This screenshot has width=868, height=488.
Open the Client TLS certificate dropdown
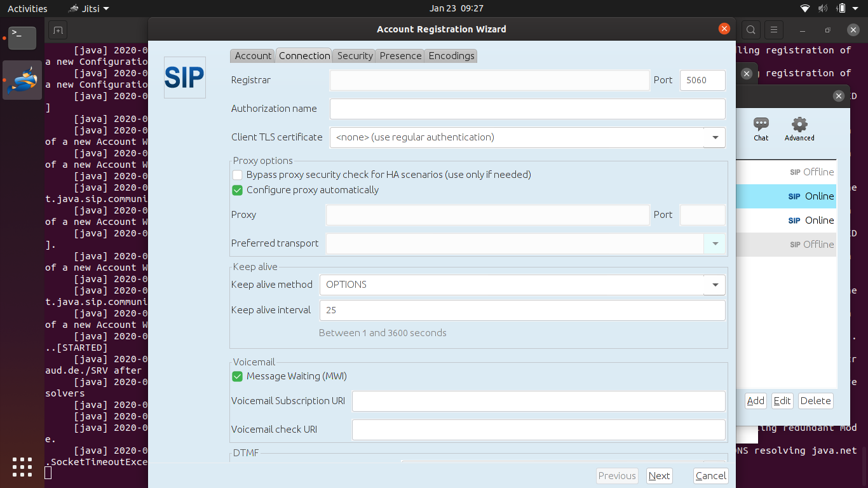(x=715, y=137)
